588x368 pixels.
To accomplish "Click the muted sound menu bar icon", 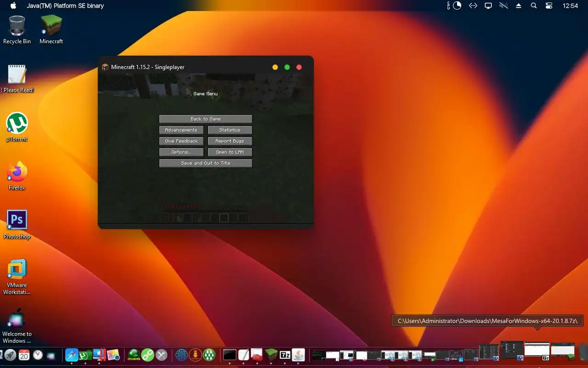I will pos(503,6).
